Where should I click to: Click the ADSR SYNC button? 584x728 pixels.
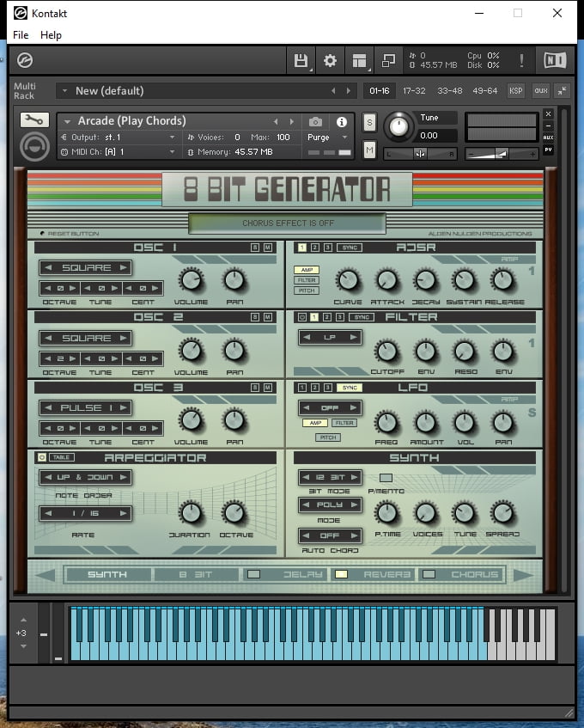coord(350,248)
